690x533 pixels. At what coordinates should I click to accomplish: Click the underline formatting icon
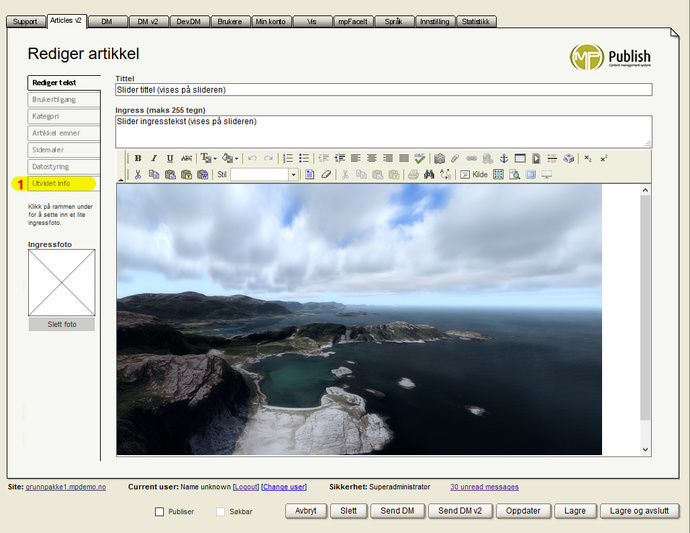170,158
